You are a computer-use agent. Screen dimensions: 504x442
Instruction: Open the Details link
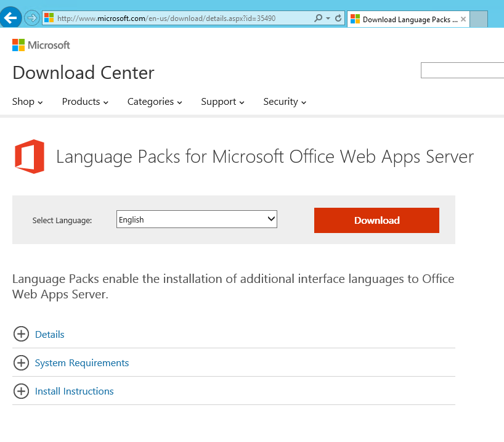pos(50,335)
